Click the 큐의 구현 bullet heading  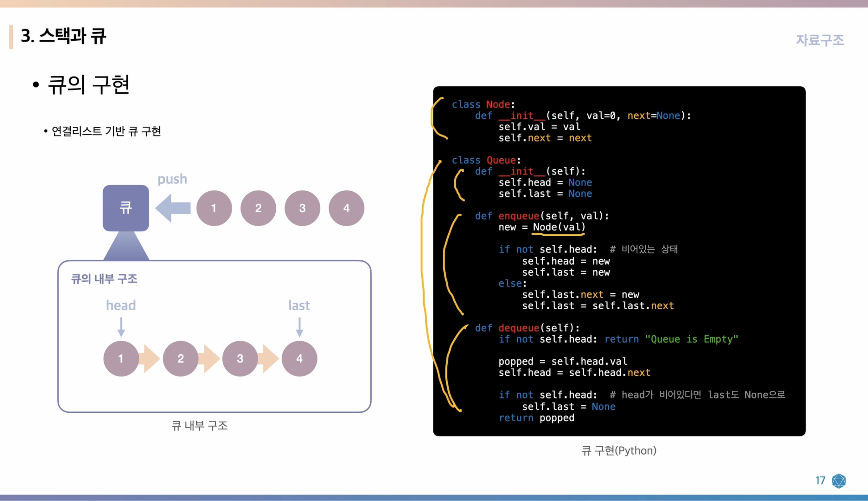click(88, 85)
